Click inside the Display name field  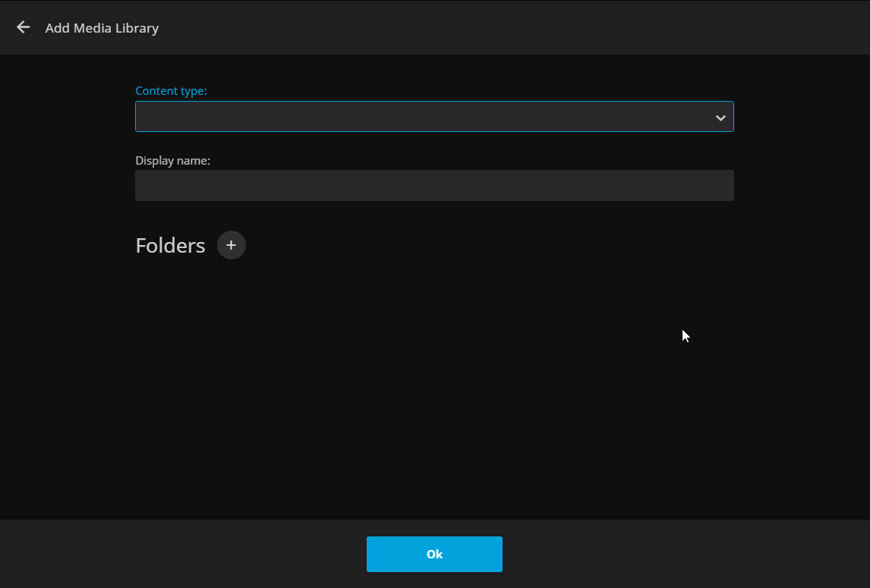point(434,186)
